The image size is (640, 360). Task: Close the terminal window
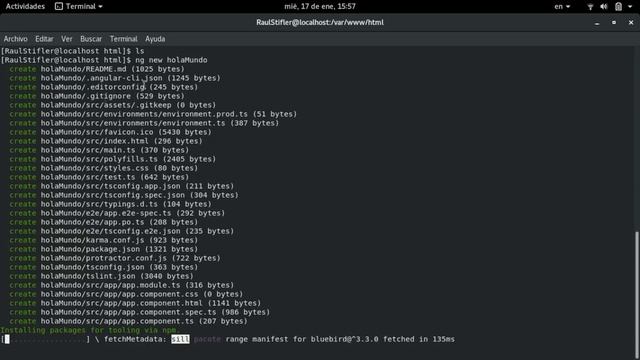(x=631, y=23)
